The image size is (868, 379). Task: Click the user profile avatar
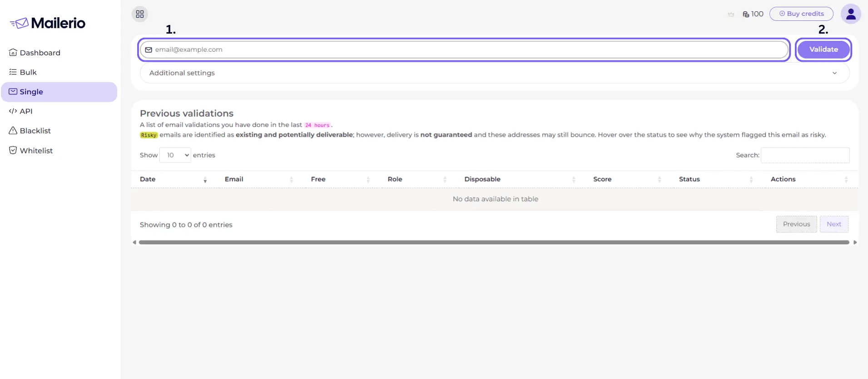coord(851,14)
